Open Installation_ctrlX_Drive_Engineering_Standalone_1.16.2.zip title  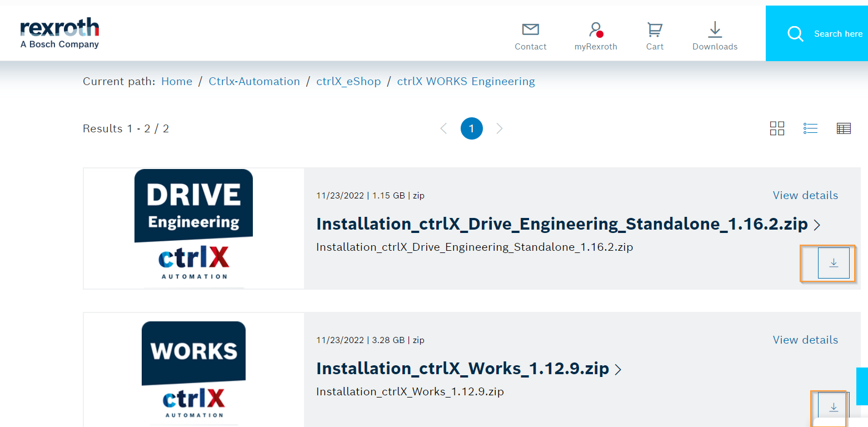pos(562,224)
